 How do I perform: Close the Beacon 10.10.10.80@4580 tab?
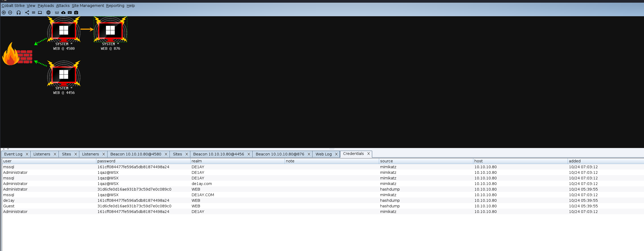click(166, 154)
